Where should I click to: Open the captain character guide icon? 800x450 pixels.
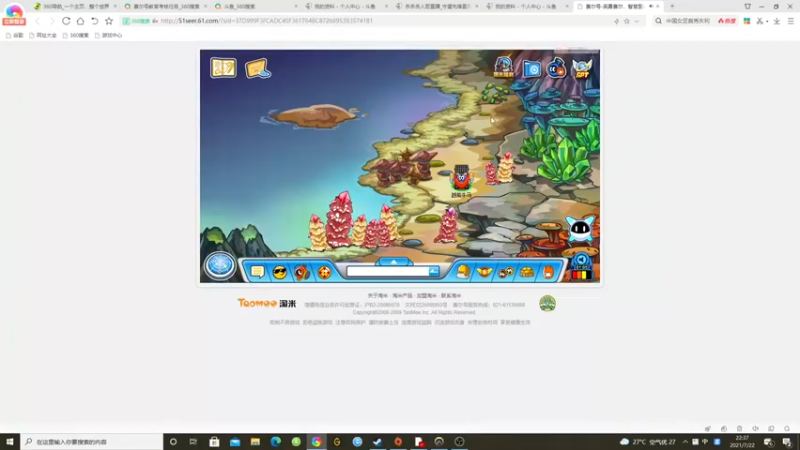504,67
